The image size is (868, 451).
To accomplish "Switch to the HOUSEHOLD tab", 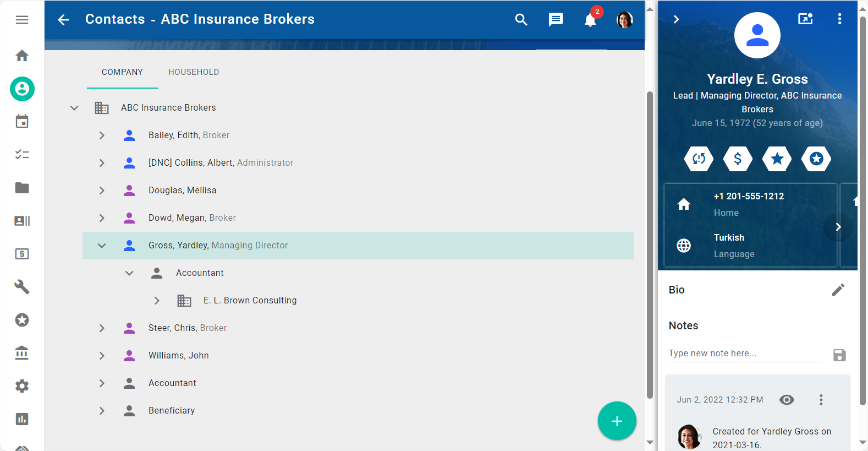I will [194, 72].
